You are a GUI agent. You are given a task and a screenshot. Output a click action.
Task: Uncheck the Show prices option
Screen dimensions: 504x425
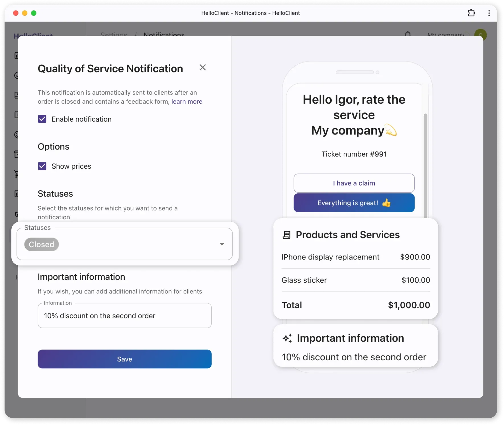(x=42, y=166)
